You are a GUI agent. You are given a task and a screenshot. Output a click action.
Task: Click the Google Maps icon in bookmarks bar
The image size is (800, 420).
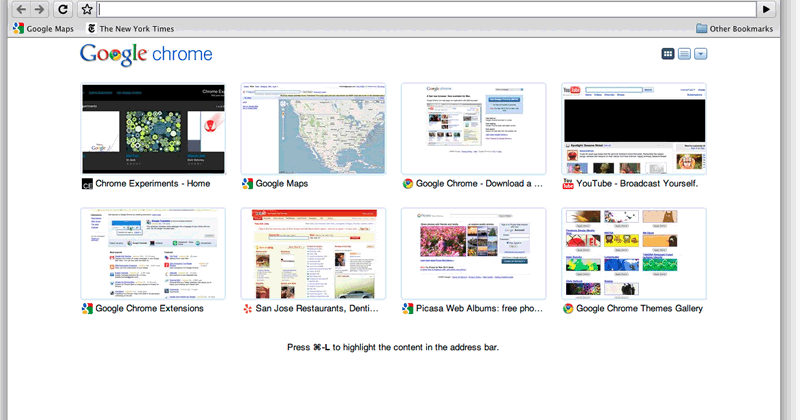tap(18, 29)
